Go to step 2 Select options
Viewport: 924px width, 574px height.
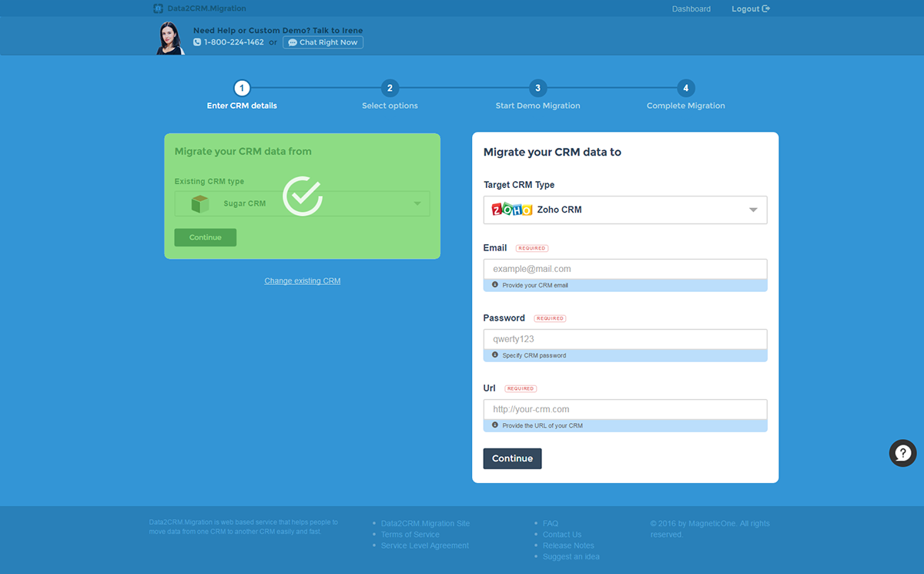point(390,89)
